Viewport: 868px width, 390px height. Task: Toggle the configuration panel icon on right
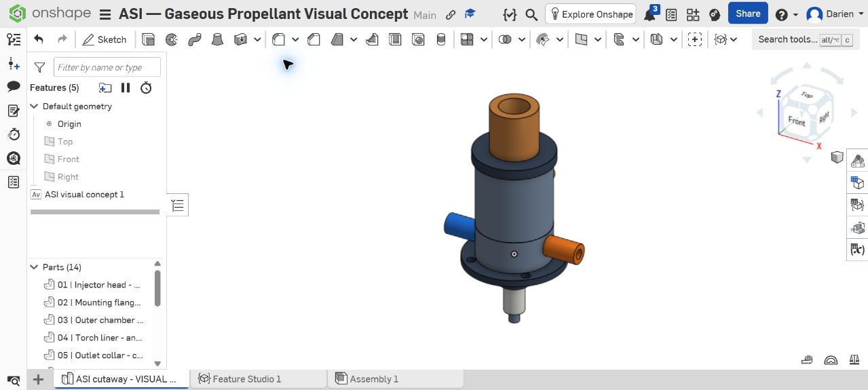point(858,183)
